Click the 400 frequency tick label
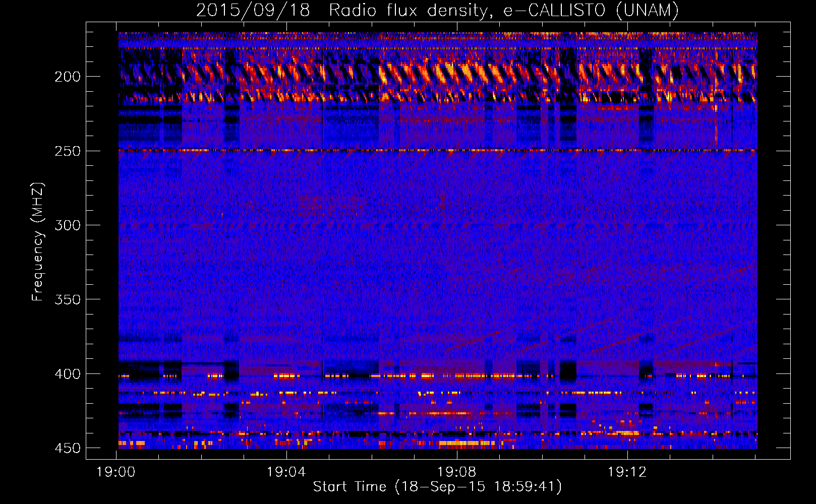Viewport: 816px width, 504px height. coord(67,374)
